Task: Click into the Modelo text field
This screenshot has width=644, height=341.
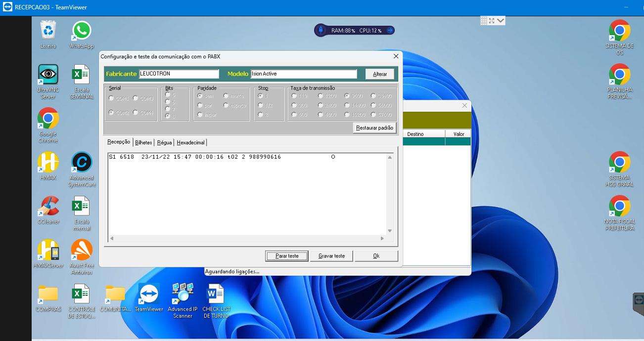Action: click(x=303, y=74)
